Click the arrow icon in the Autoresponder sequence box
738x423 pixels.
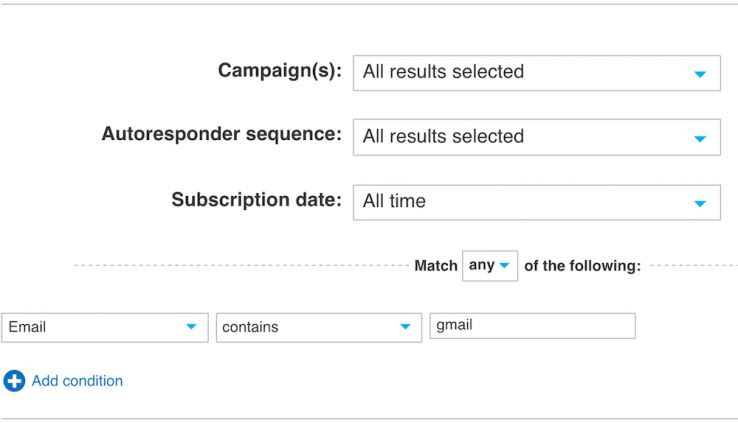[x=700, y=138]
